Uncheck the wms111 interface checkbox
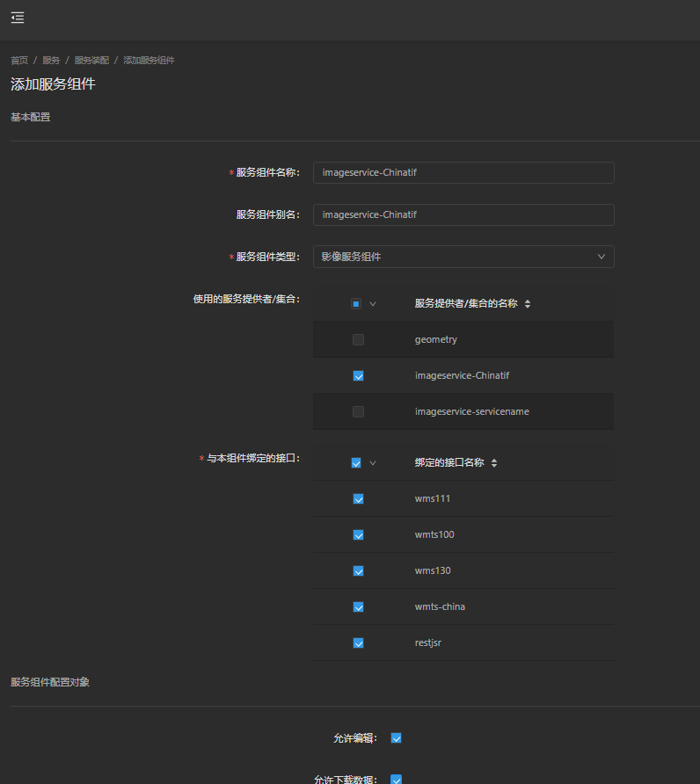Viewport: 700px width, 784px height. pyautogui.click(x=358, y=499)
